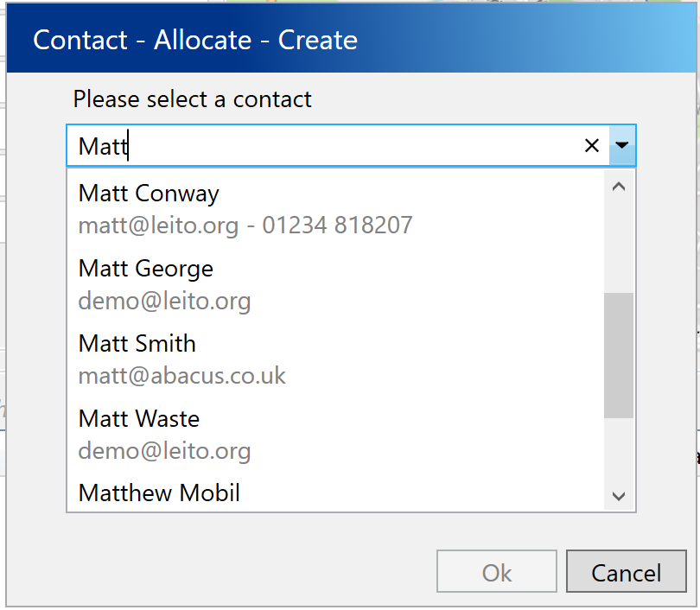Select Matt Conway from the list
Image resolution: width=700 pixels, height=610 pixels.
click(x=149, y=194)
